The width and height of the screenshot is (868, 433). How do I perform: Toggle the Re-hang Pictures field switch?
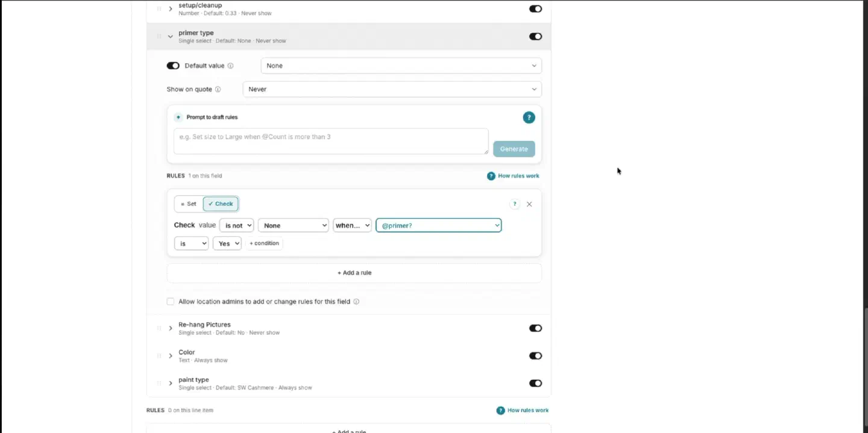tap(535, 328)
